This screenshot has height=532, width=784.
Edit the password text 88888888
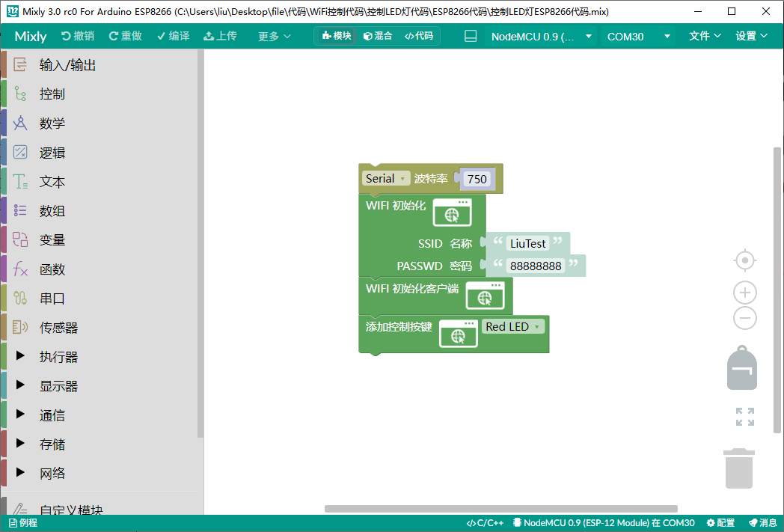tap(536, 266)
